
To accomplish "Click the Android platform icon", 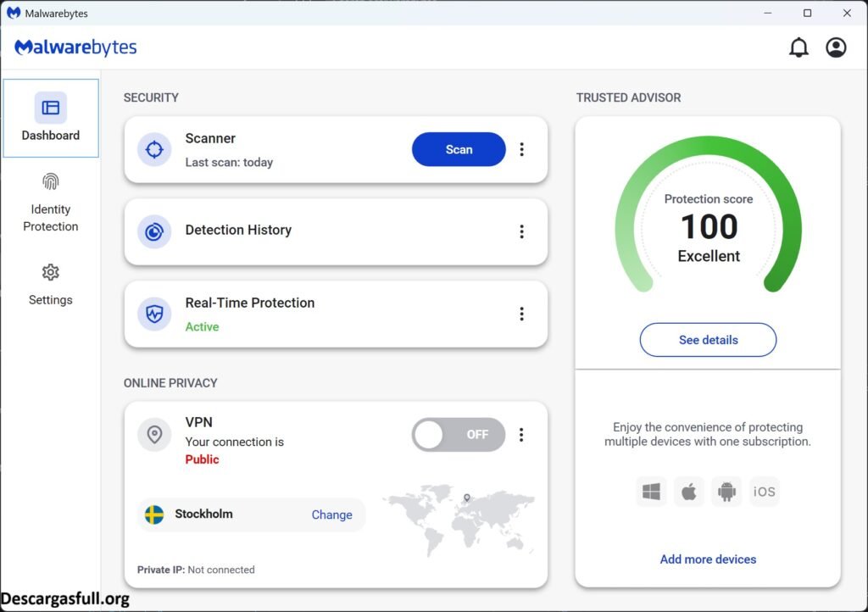I will tap(726, 492).
